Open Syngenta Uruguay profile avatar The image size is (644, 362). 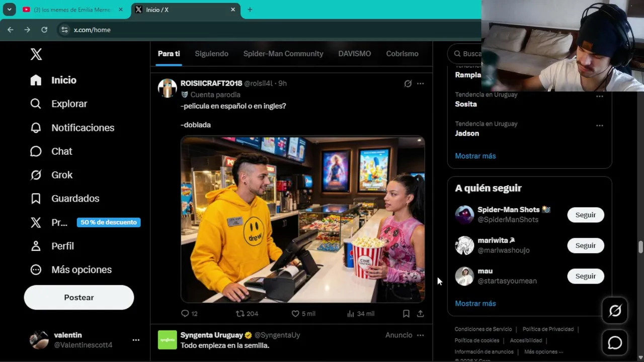[167, 340]
